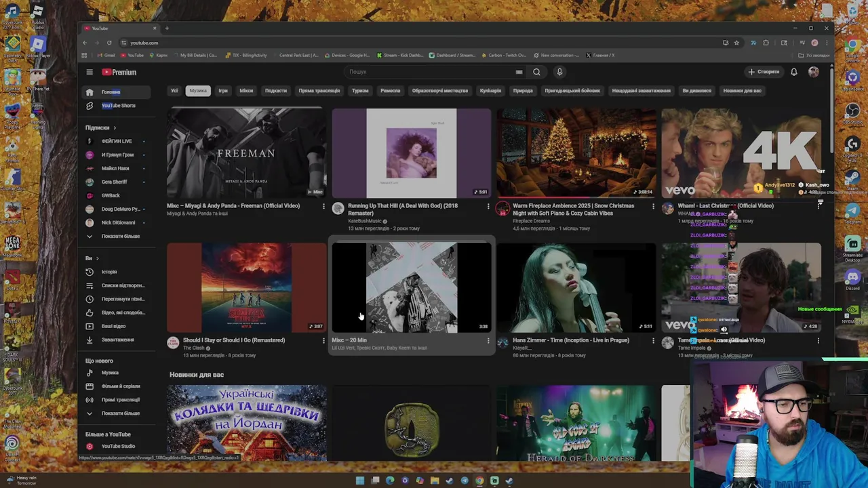Open more options for Мікс – 20 Min
The height and width of the screenshot is (488, 868).
488,341
